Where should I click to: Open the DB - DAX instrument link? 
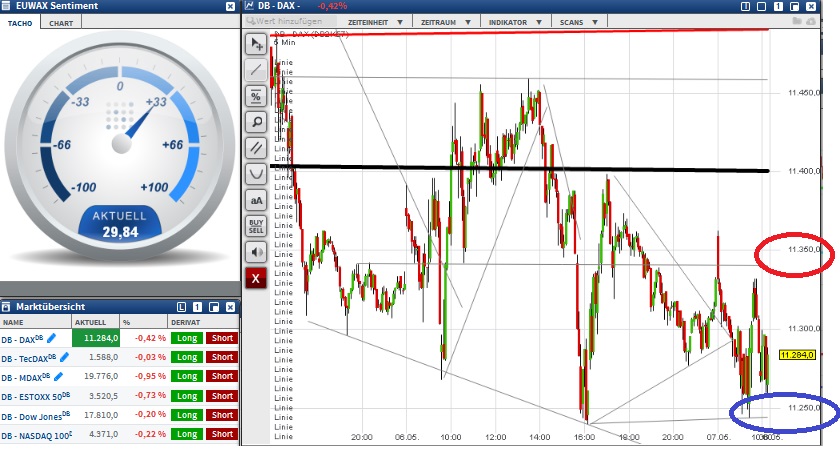coord(22,340)
